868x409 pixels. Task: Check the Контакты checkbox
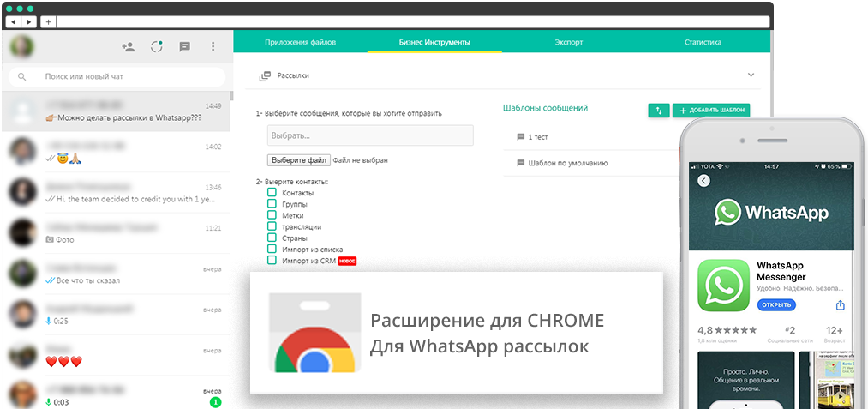coord(272,192)
